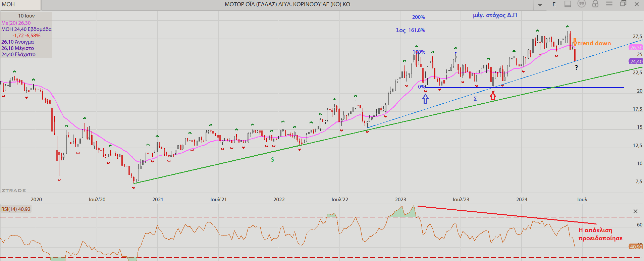This screenshot has width=644, height=261.
Task: Click the 24,40 Ελάχιστο value
Action: 18,54
